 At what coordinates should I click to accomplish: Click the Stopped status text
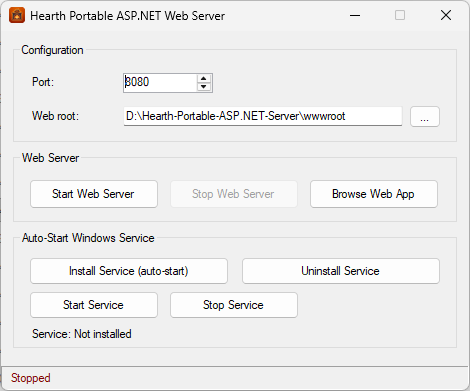(31, 378)
